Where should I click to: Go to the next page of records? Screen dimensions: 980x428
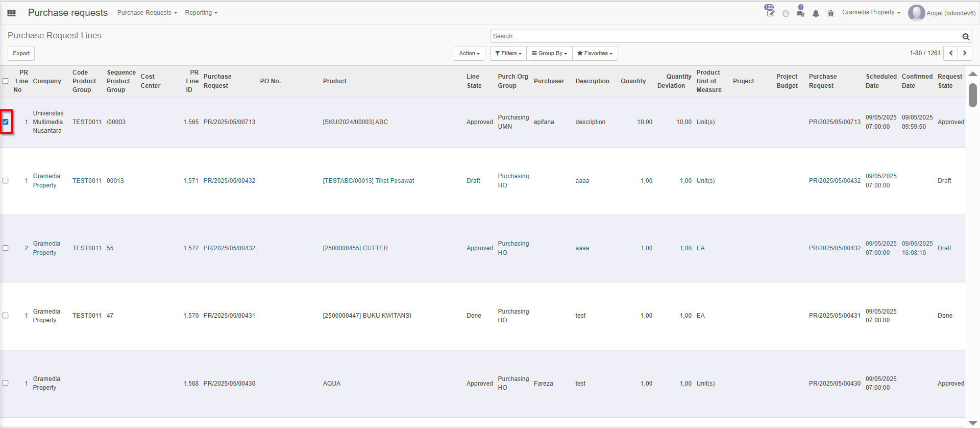coord(965,53)
